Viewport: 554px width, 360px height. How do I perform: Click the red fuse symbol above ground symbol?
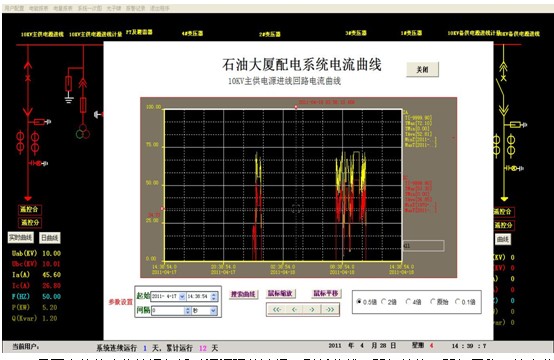click(x=69, y=84)
